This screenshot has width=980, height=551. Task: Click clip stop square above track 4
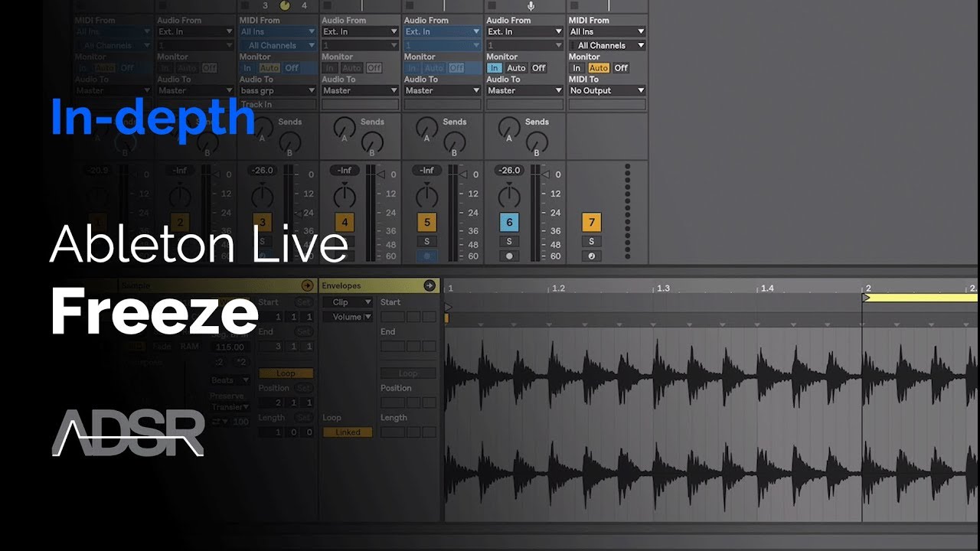[327, 5]
